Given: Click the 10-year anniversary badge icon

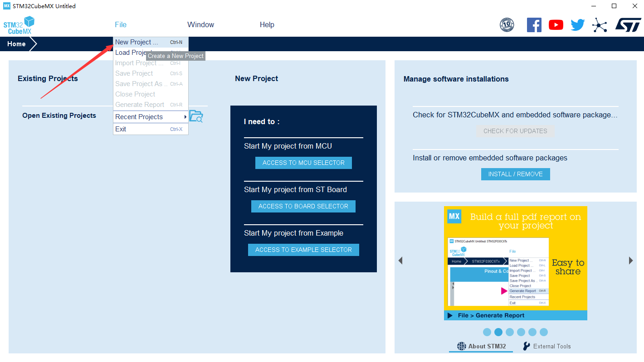Looking at the screenshot, I should click(x=507, y=25).
